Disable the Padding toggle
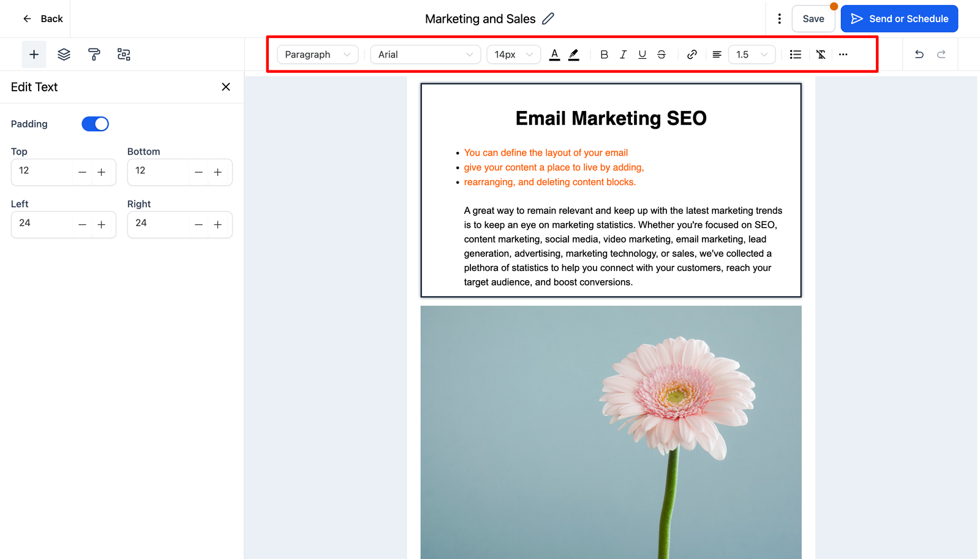980x559 pixels. [x=95, y=124]
